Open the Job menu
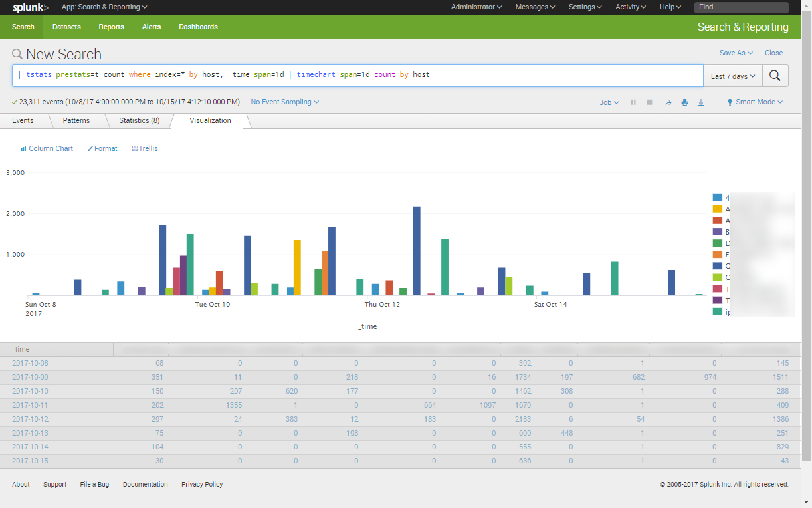This screenshot has width=812, height=508. (608, 102)
